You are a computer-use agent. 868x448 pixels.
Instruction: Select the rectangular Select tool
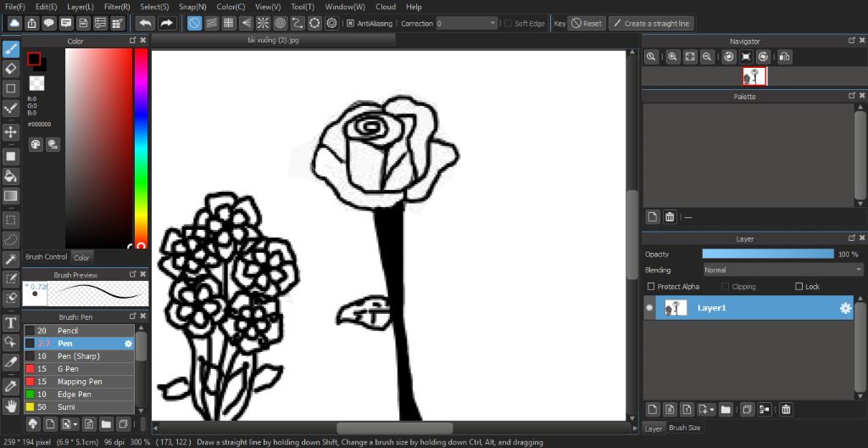(10, 220)
